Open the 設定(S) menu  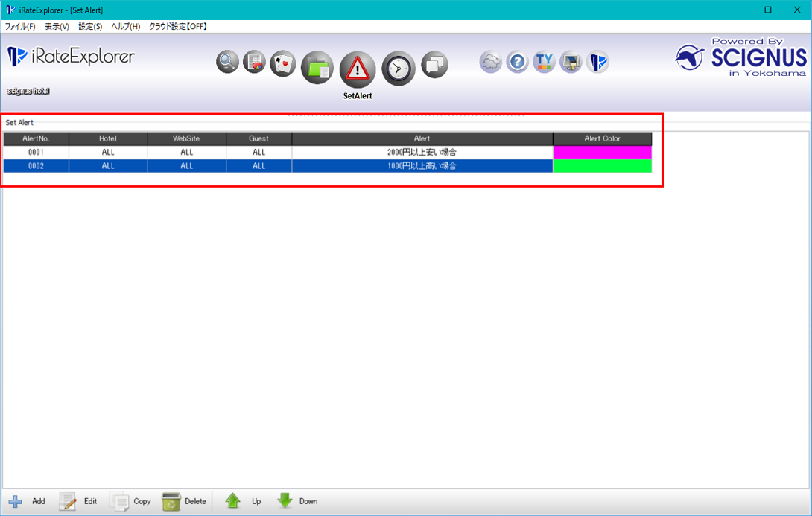point(90,26)
